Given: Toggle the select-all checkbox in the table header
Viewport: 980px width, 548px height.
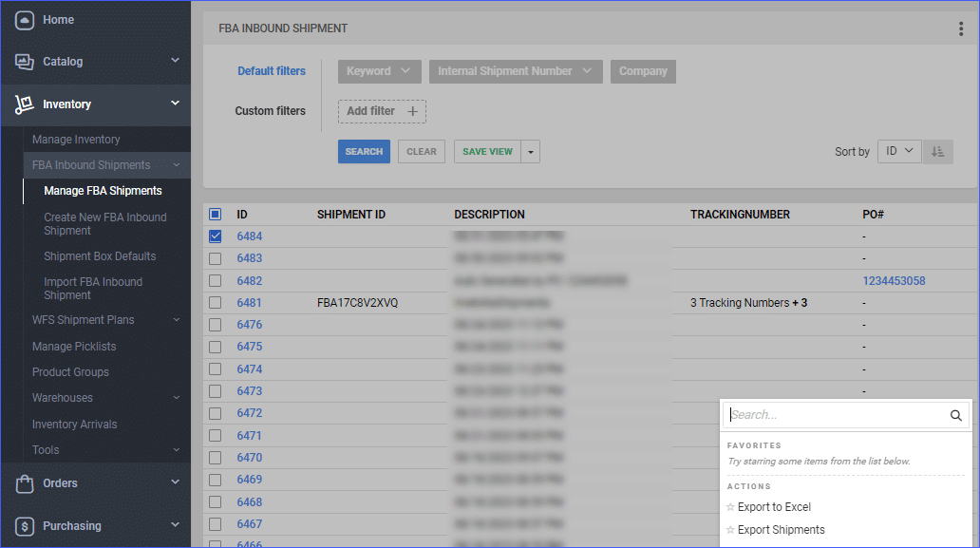Looking at the screenshot, I should tap(214, 214).
